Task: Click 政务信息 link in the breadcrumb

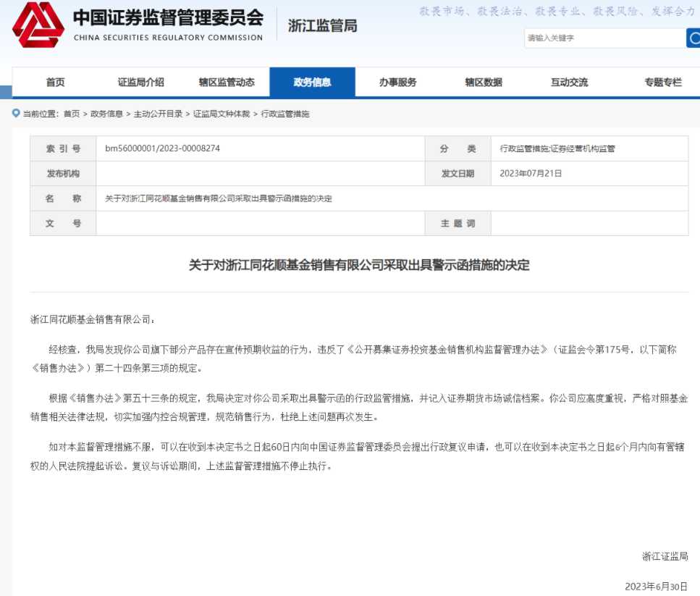Action: point(106,114)
